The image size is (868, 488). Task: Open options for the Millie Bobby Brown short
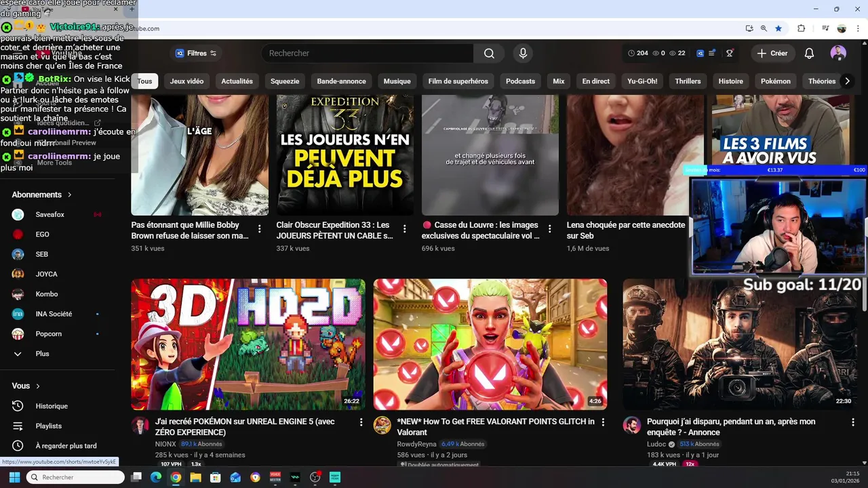[259, 229]
